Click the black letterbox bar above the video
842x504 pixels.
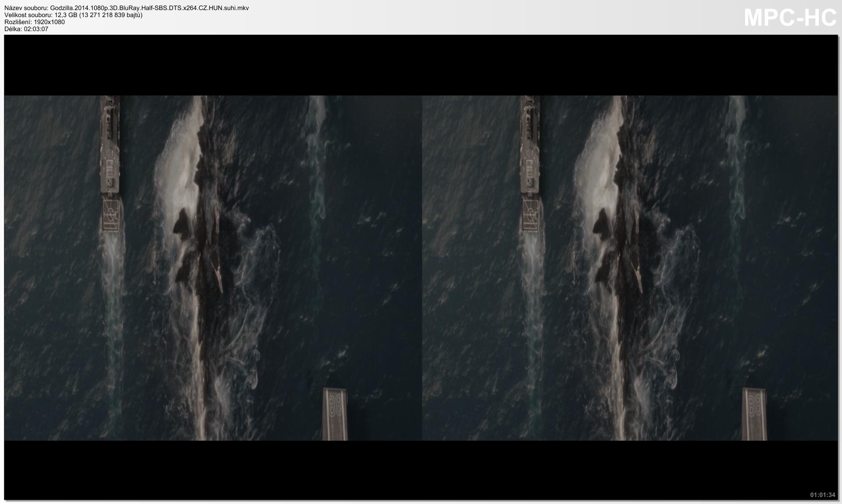click(421, 65)
